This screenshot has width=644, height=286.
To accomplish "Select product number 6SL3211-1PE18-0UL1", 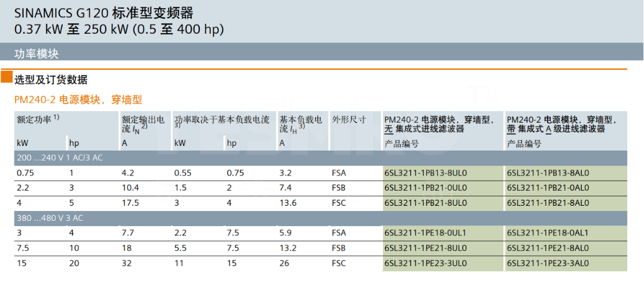I will tap(425, 233).
